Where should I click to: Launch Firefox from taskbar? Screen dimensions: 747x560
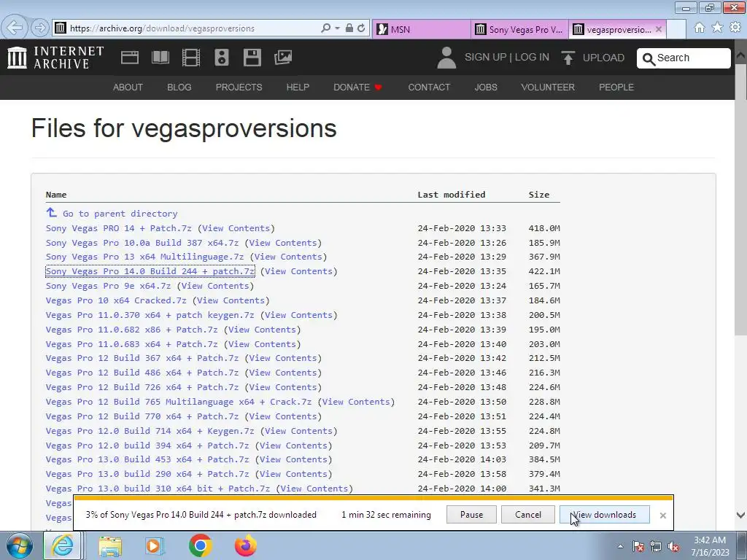point(246,545)
